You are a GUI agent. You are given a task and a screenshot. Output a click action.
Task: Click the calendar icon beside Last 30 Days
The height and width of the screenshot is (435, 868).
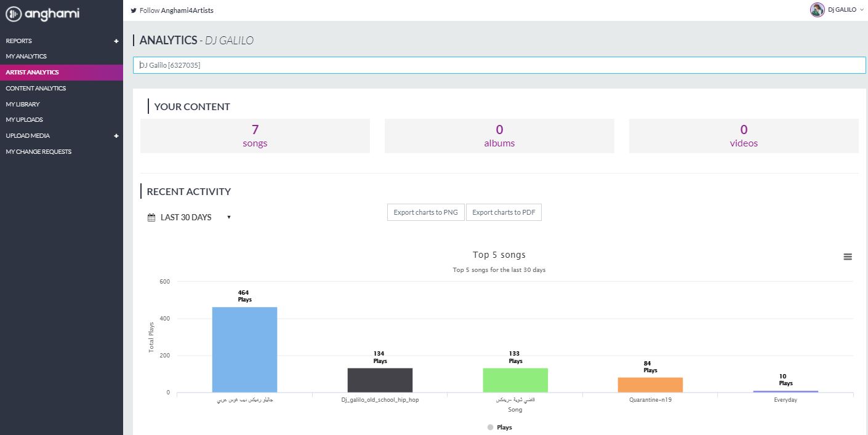pos(151,217)
